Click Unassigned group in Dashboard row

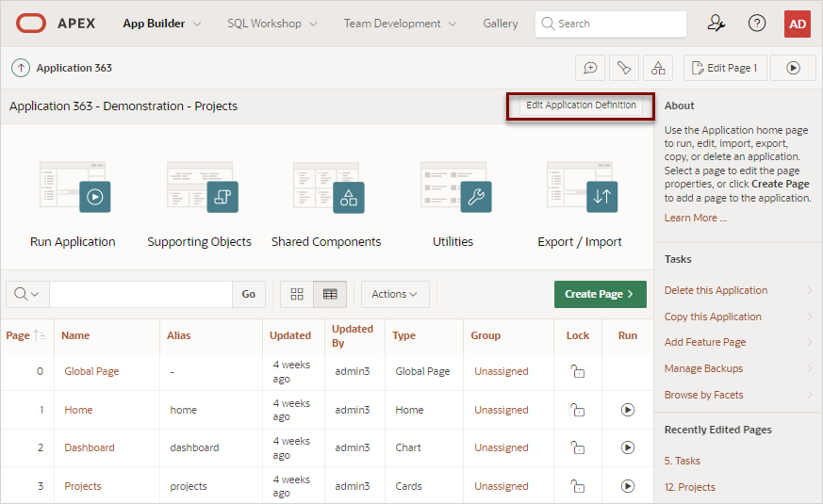click(x=502, y=447)
